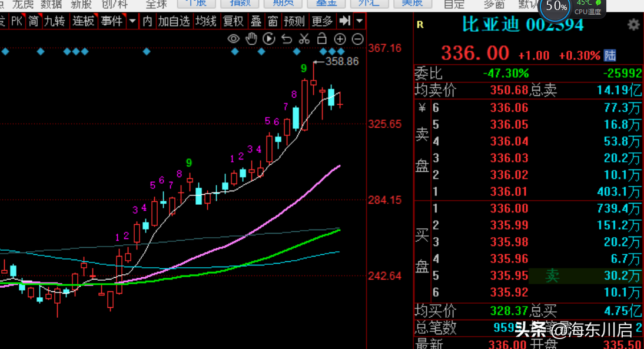Expand the 更多 more menu
The height and width of the screenshot is (349, 644).
click(322, 21)
